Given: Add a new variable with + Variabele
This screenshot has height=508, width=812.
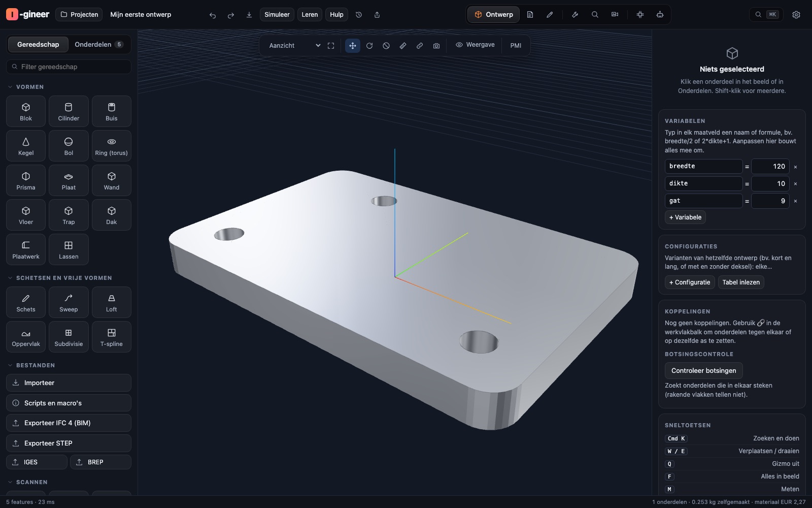Looking at the screenshot, I should tap(685, 217).
